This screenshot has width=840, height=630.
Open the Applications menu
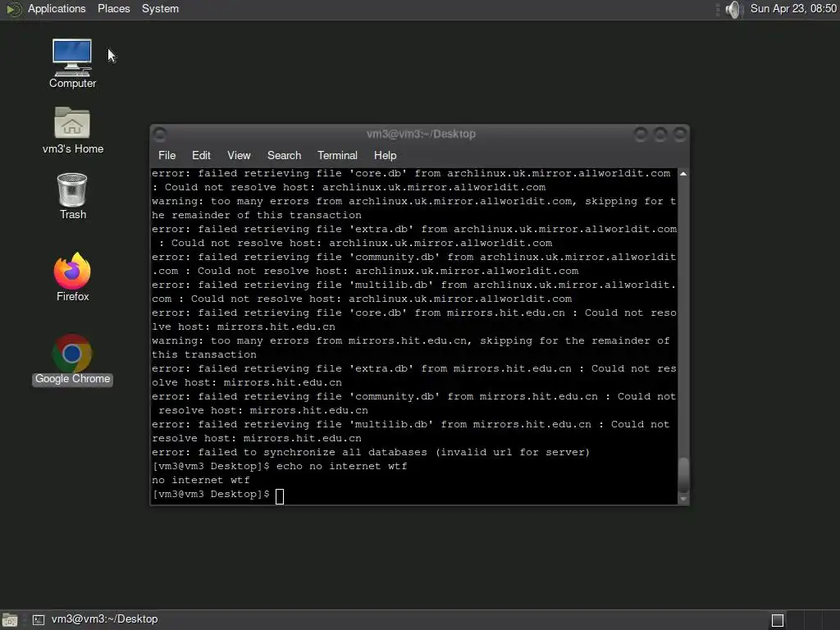(x=57, y=8)
